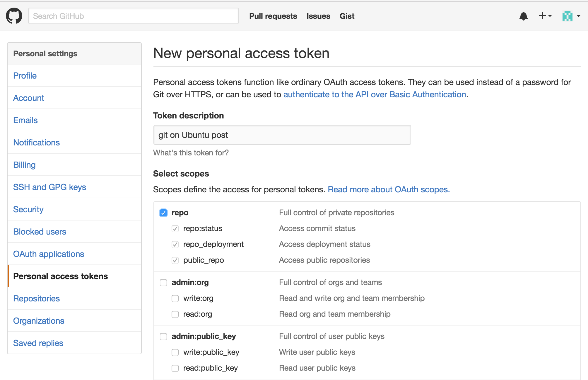Click the Token description text field
Viewport: 588px width, 380px height.
click(x=282, y=135)
